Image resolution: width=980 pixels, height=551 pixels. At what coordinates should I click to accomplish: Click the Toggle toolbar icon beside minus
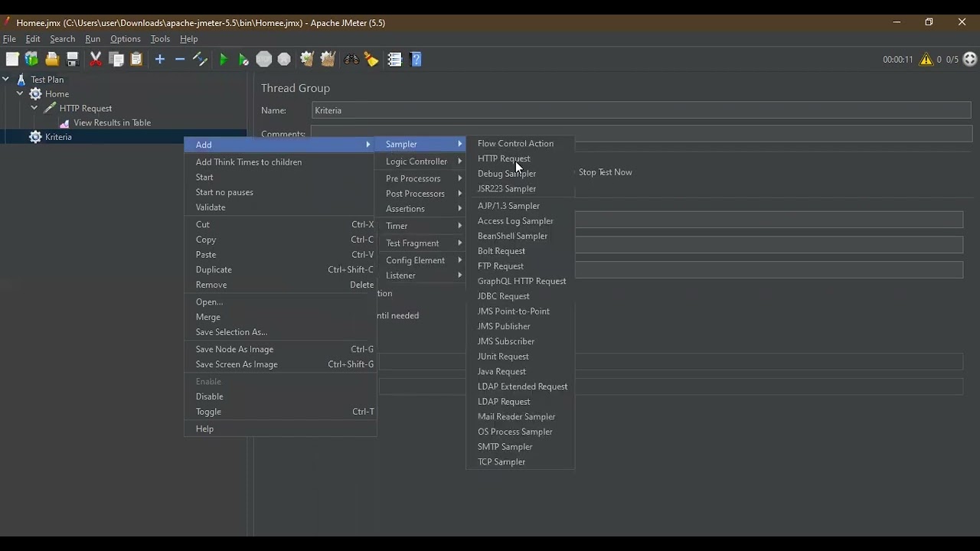[x=200, y=59]
